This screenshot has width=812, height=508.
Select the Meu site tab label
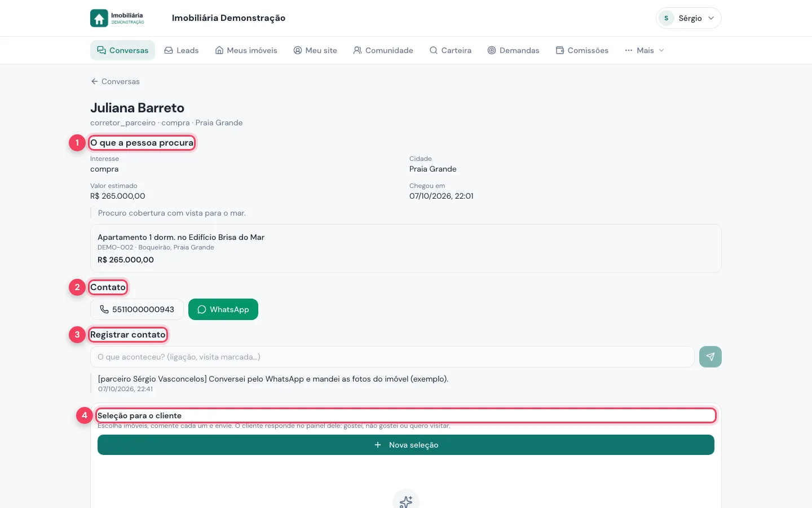321,50
